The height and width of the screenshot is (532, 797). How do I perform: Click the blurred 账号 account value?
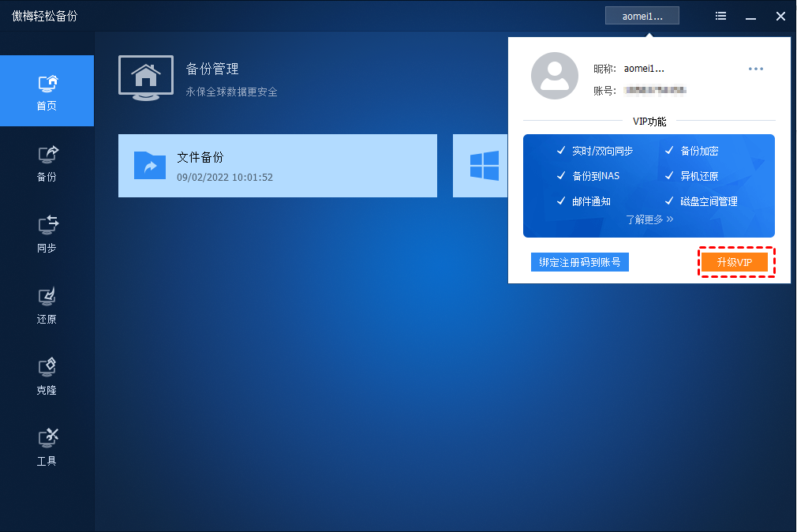click(x=655, y=91)
